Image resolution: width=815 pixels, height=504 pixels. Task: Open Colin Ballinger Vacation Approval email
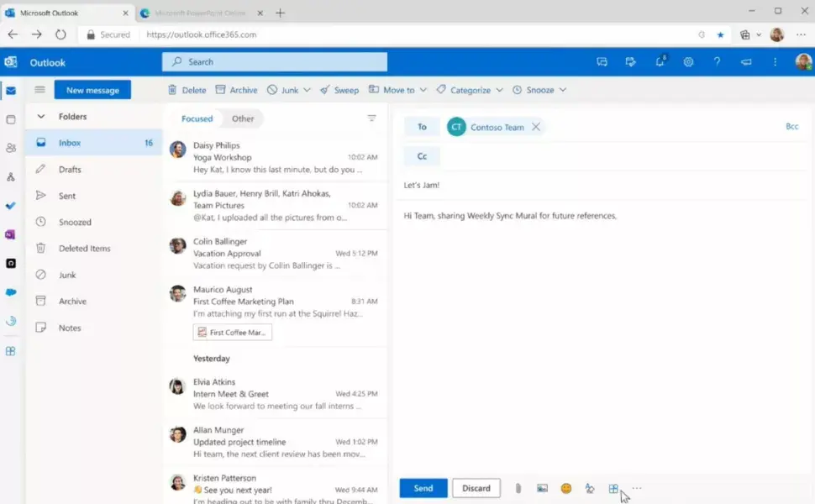point(276,254)
